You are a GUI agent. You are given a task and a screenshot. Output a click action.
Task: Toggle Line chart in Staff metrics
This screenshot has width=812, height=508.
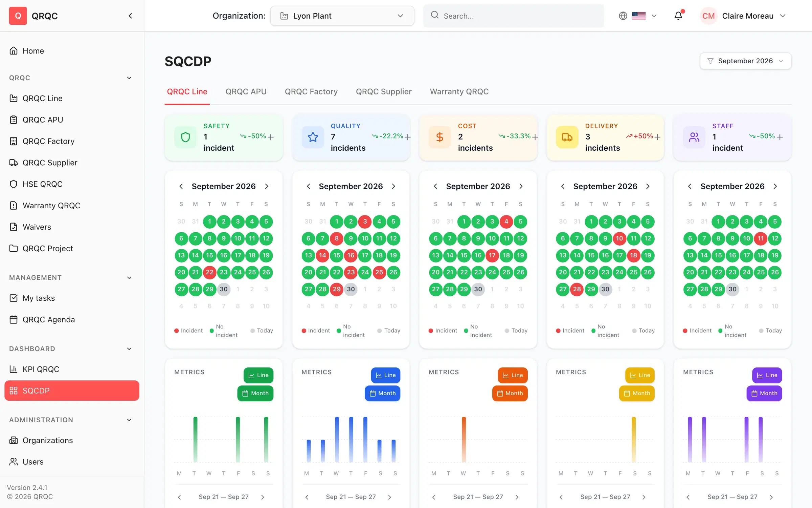(x=767, y=375)
